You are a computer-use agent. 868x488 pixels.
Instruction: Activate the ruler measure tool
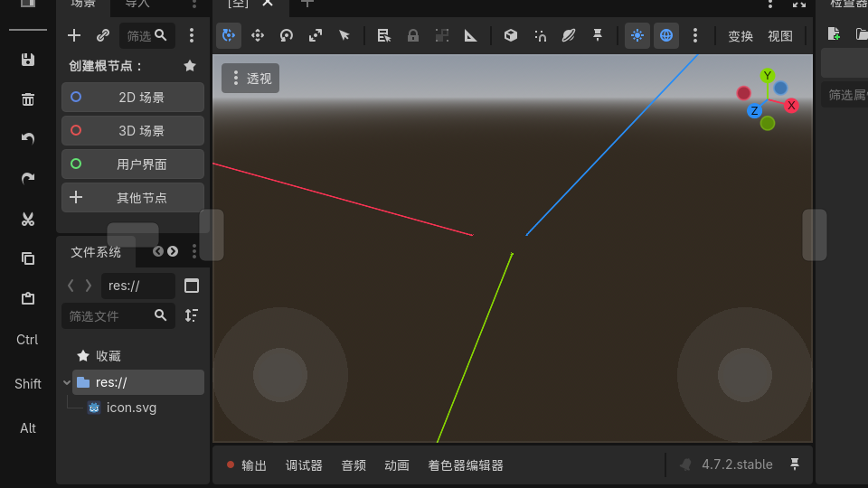[470, 35]
